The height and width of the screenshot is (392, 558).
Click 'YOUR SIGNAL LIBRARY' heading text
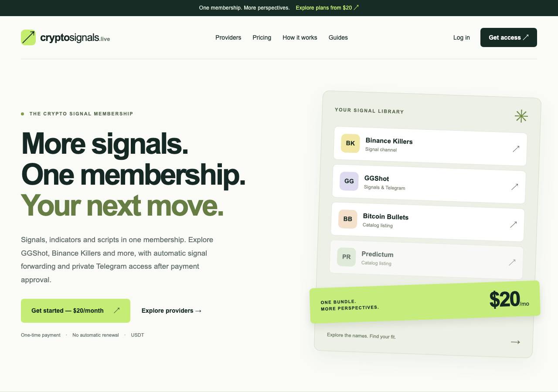click(x=369, y=111)
